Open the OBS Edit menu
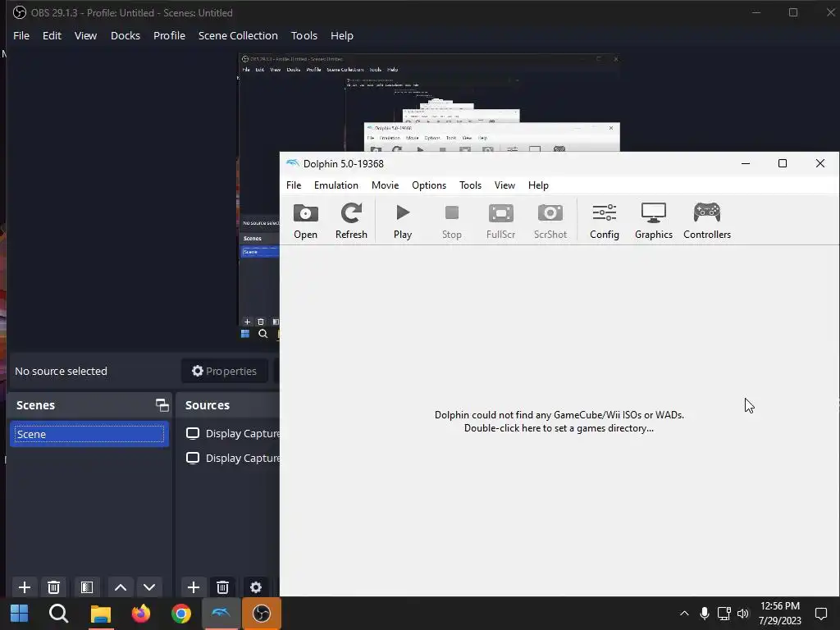 (52, 36)
